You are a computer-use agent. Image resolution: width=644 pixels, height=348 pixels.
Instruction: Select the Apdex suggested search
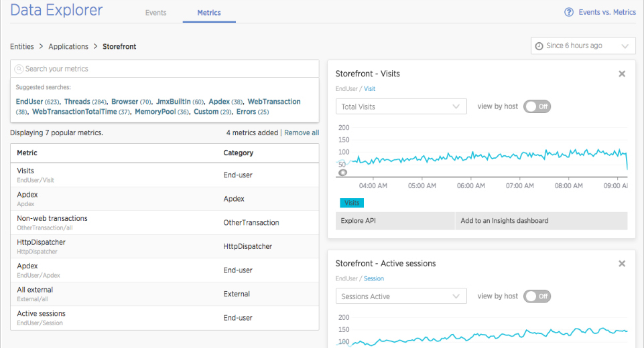219,101
